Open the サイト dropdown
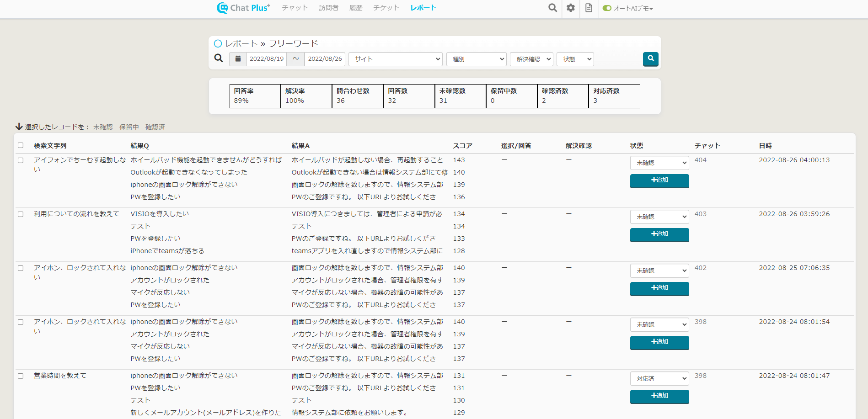 pos(396,59)
